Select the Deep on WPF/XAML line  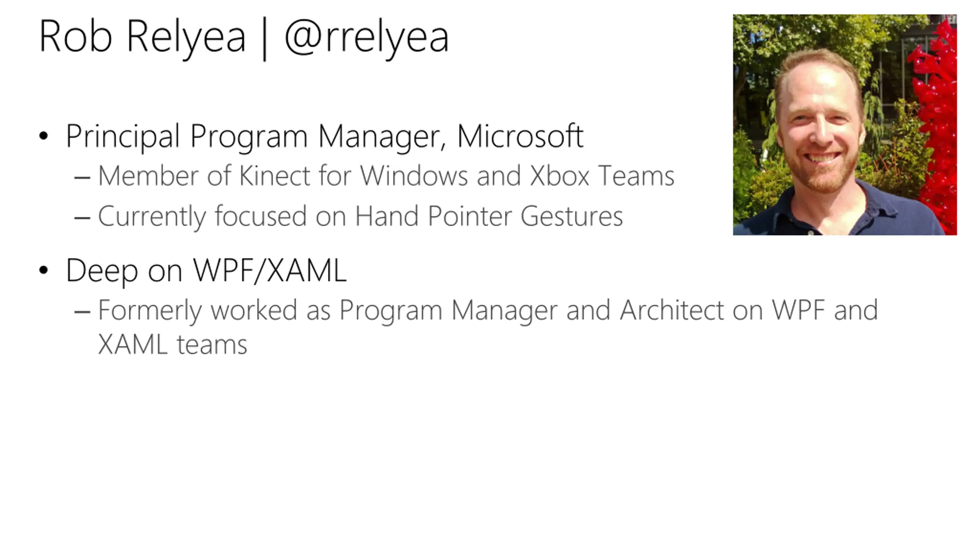click(x=206, y=271)
